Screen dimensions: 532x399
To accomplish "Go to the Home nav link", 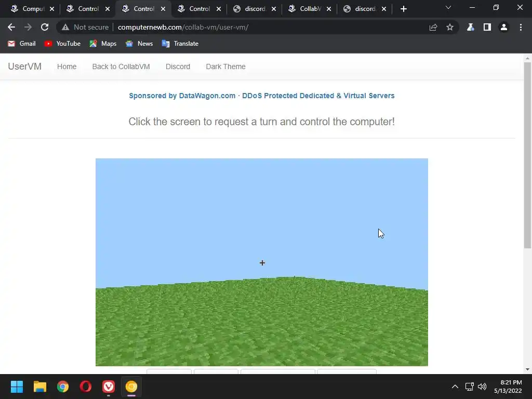I will point(67,66).
